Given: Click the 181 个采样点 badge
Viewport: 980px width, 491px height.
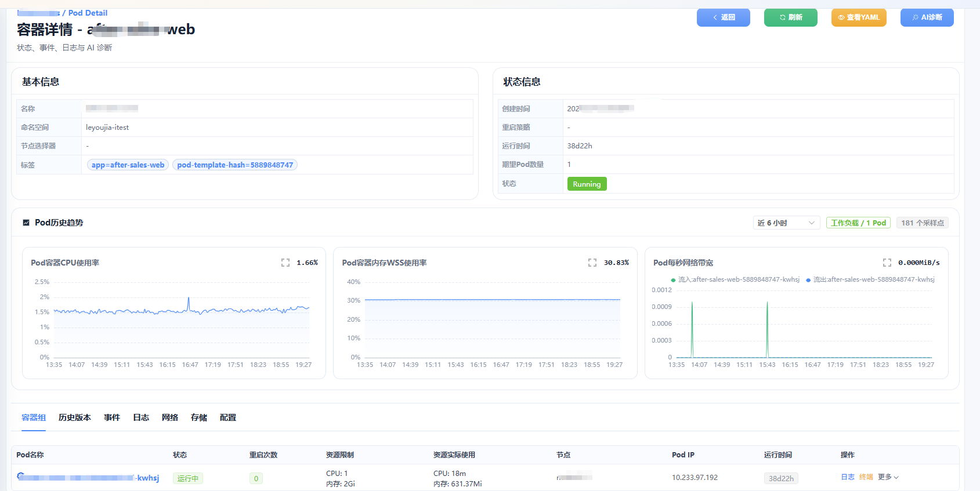Looking at the screenshot, I should [x=923, y=223].
